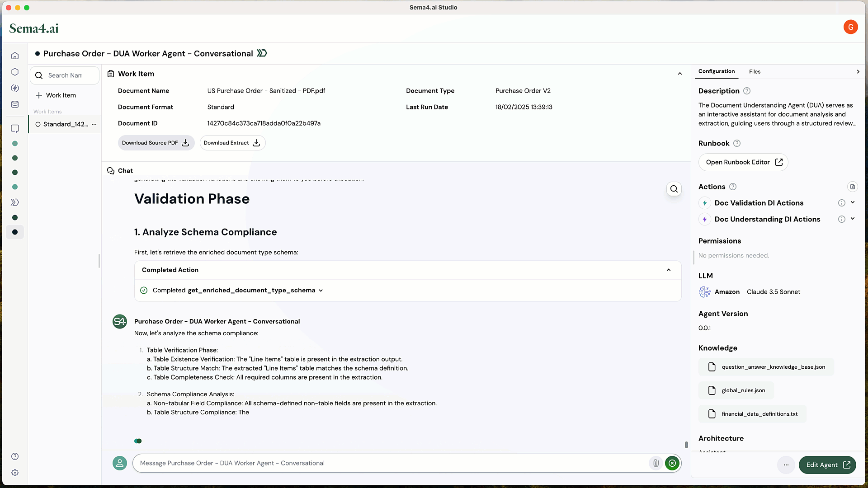Open the Settings gear icon
Screen dimensions: 868x488
coord(15,473)
